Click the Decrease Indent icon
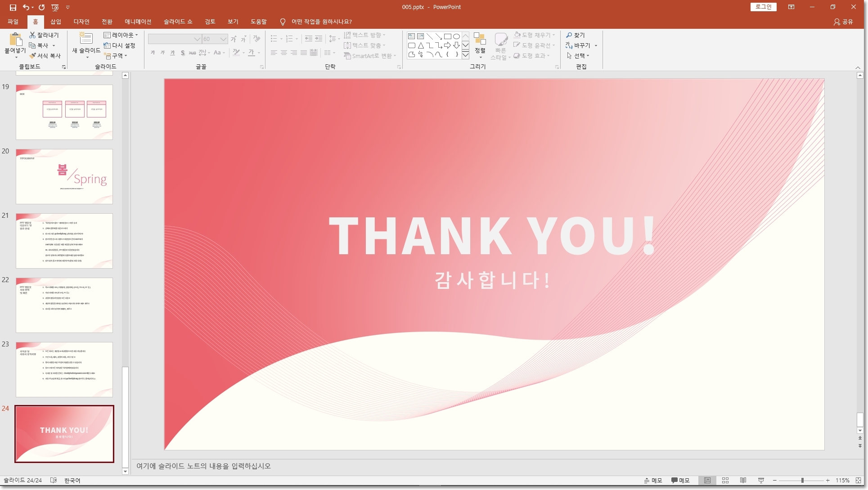 tap(308, 39)
